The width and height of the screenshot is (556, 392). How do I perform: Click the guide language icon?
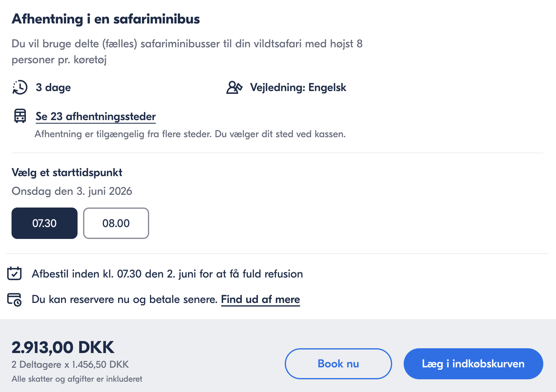[x=234, y=87]
